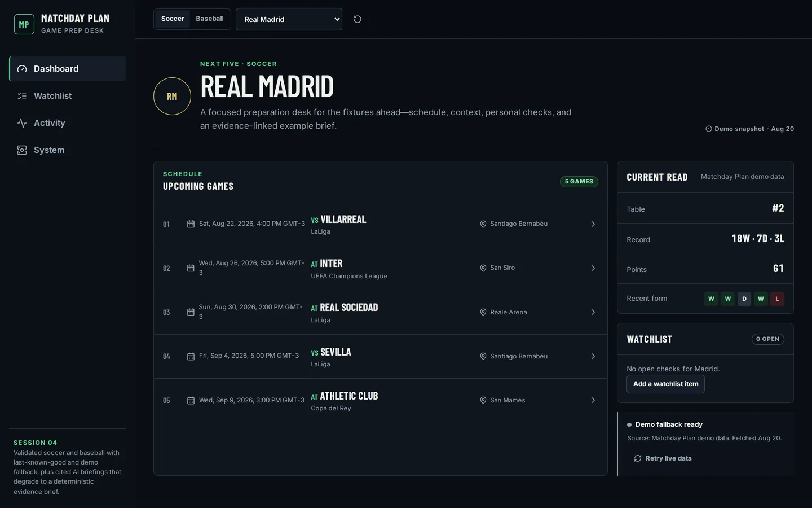The width and height of the screenshot is (812, 508).
Task: Click the REAL SOCIEDAD fixture title
Action: [349, 308]
